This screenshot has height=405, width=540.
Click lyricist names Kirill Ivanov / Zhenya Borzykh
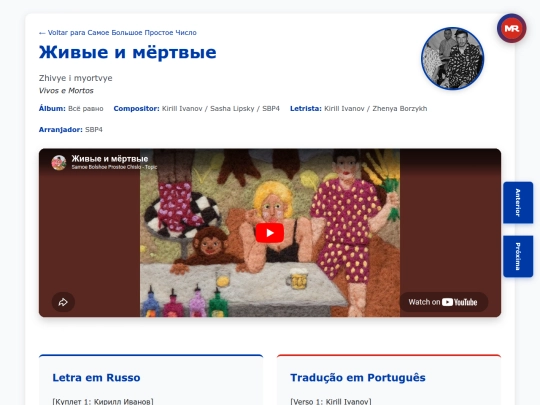[x=376, y=109]
